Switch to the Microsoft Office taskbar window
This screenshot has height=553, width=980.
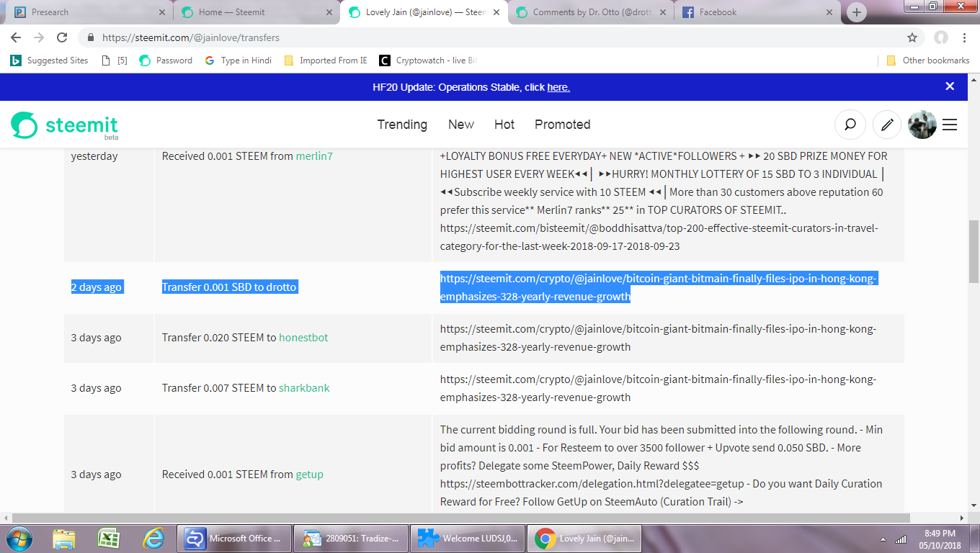coord(234,539)
